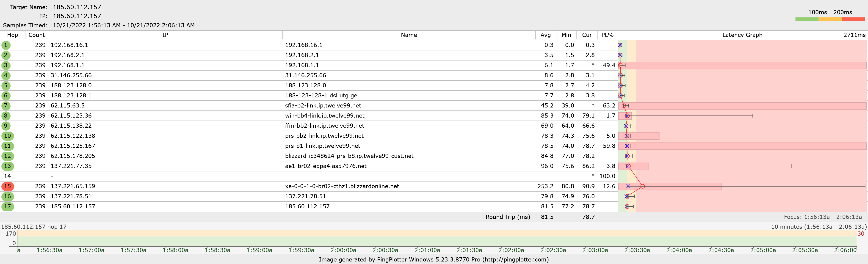Click the hop 12 circle icon
This screenshot has height=264, width=868.
click(7, 156)
